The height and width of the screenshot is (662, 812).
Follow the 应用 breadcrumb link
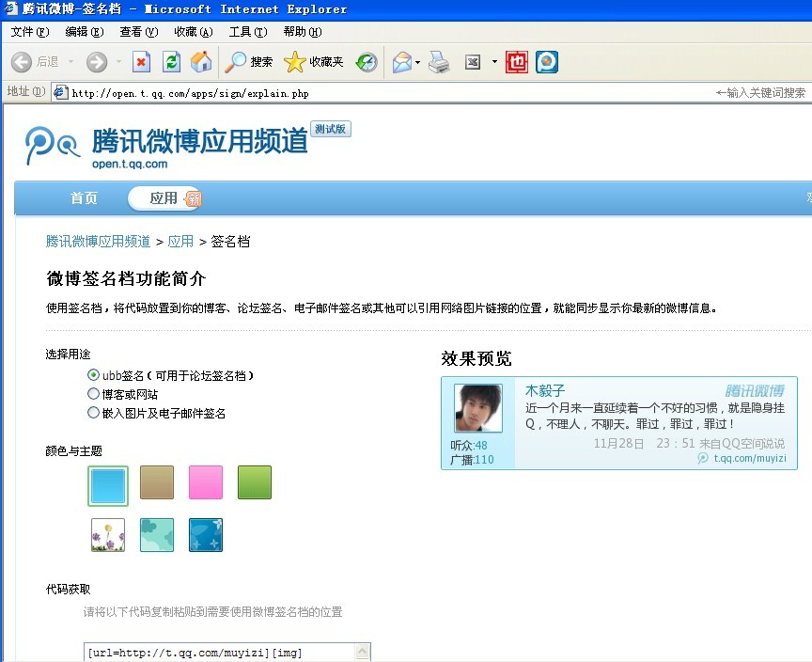click(x=180, y=242)
